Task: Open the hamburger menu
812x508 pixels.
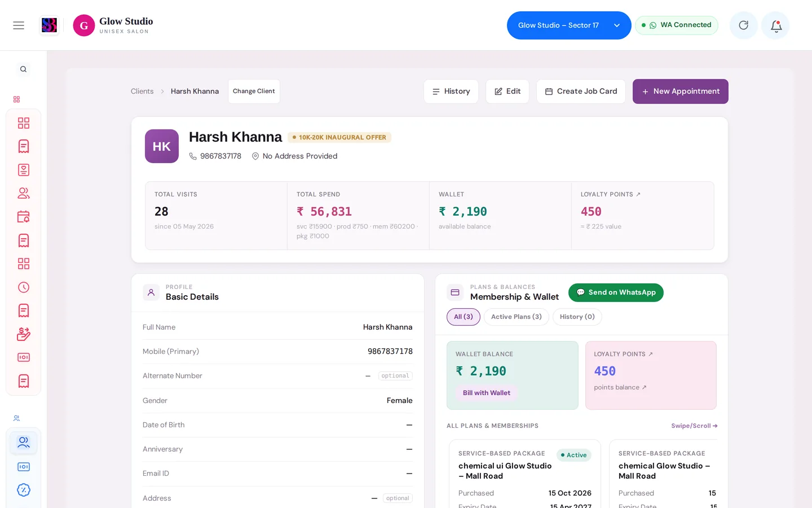Action: coord(19,25)
